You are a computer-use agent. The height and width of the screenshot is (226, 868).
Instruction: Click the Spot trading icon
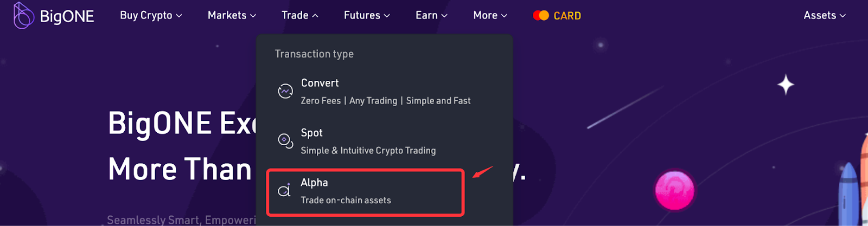pyautogui.click(x=285, y=140)
